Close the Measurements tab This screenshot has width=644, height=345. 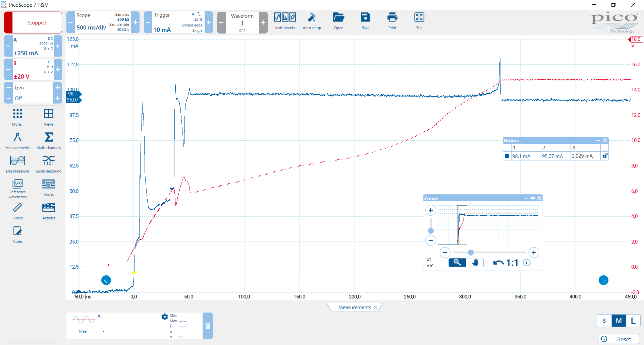(x=375, y=307)
